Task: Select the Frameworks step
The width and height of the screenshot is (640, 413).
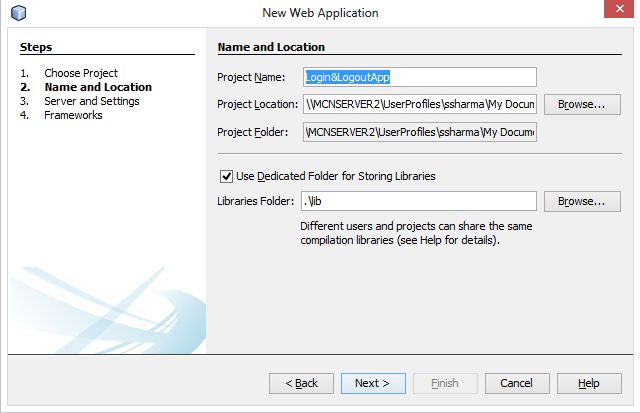Action: click(x=73, y=115)
